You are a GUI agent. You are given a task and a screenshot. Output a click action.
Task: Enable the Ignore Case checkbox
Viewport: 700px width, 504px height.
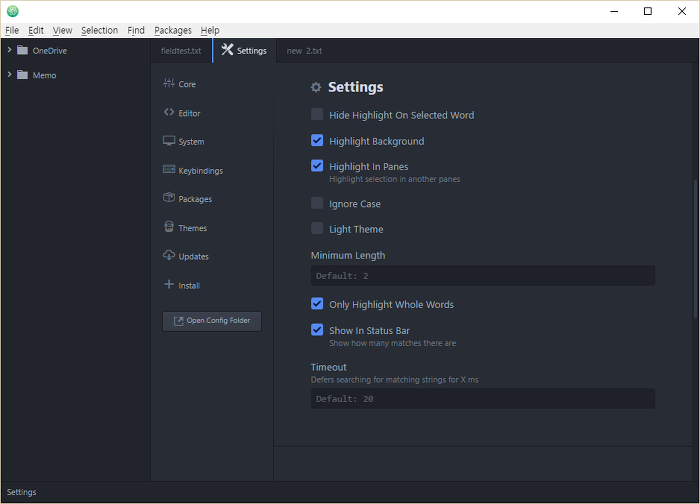317,203
